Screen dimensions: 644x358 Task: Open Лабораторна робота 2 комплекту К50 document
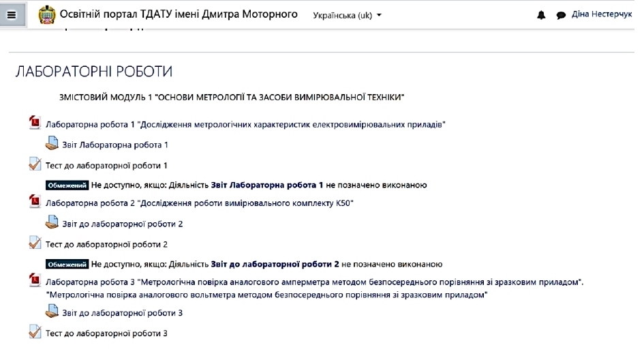[200, 203]
